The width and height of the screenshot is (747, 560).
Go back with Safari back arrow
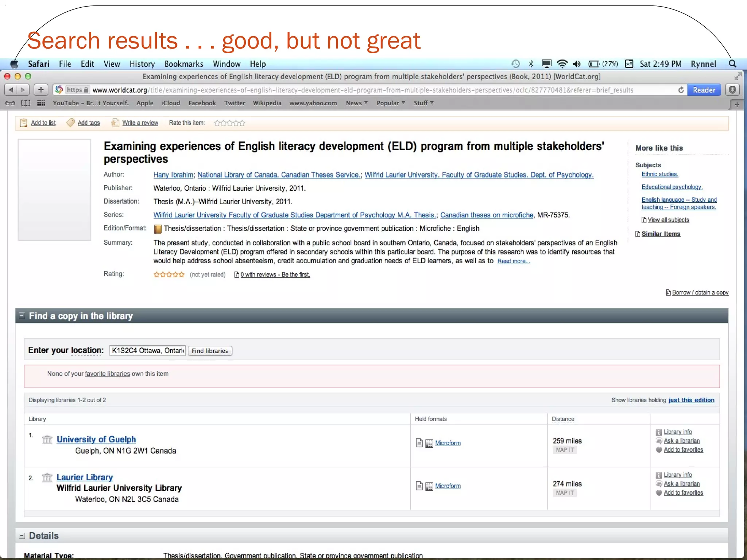(11, 90)
